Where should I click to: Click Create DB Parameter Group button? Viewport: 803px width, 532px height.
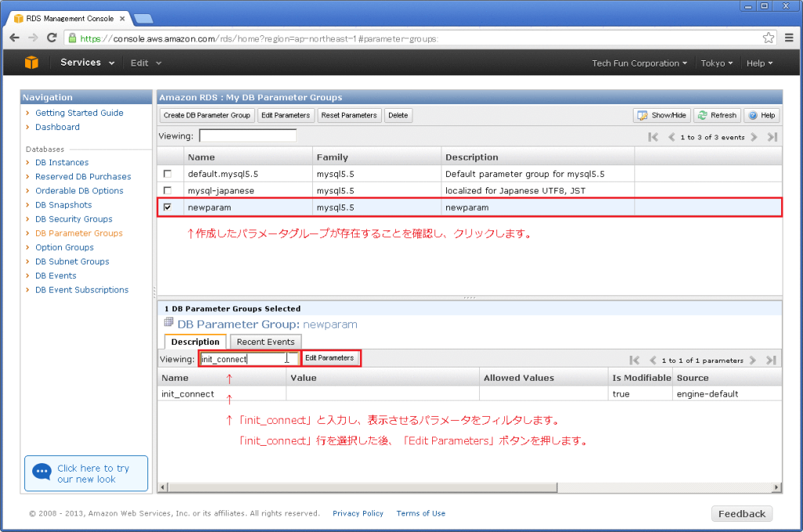coord(207,116)
